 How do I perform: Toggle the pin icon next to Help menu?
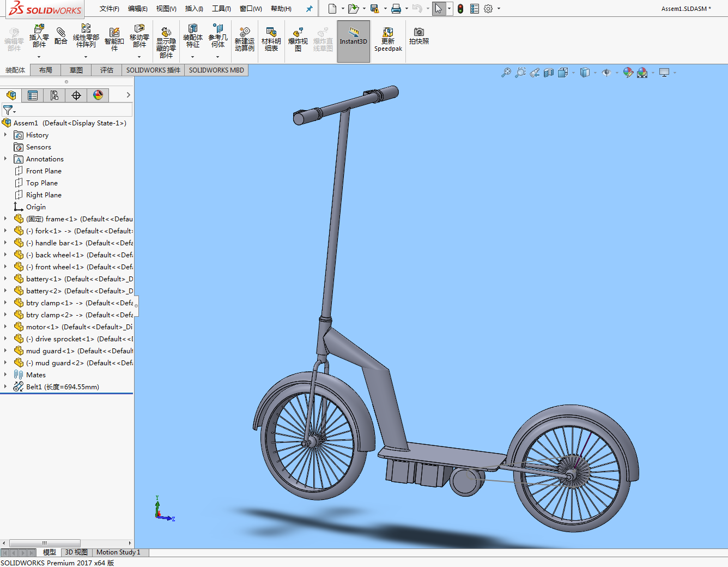[x=309, y=9]
